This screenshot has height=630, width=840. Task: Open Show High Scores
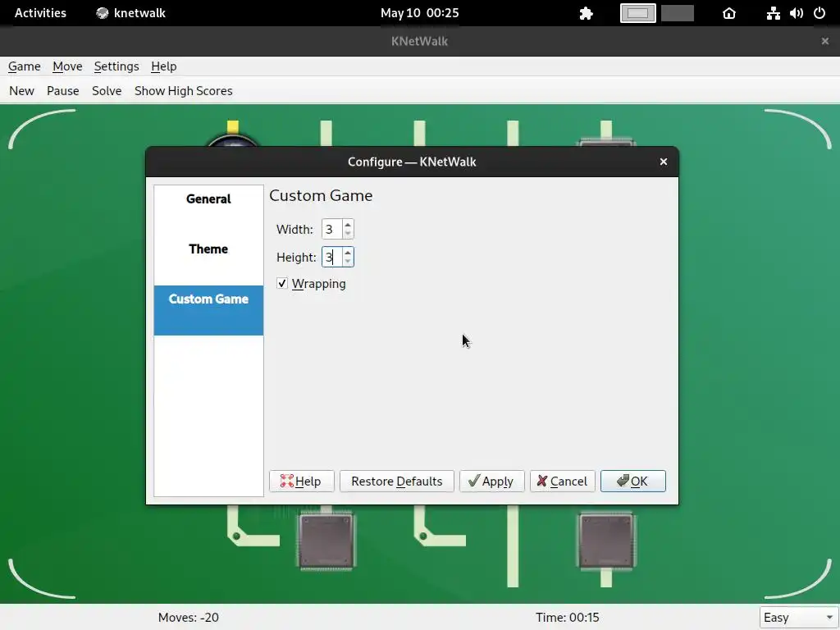point(183,91)
